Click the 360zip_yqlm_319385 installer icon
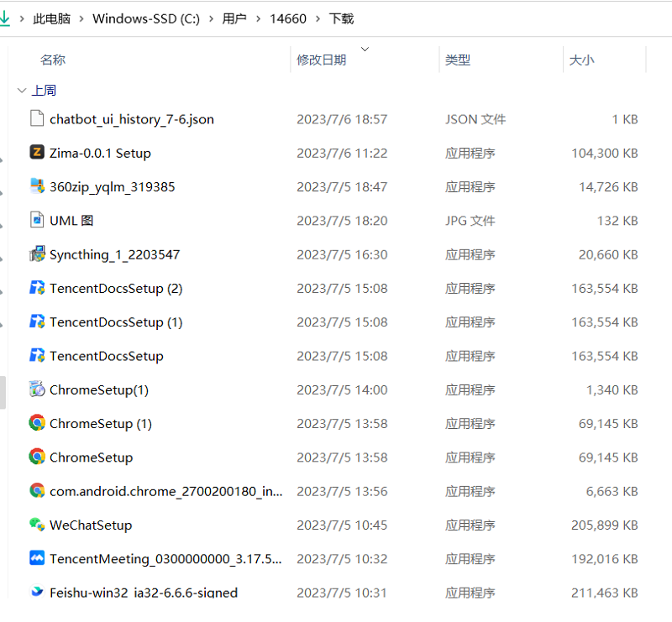 (37, 186)
